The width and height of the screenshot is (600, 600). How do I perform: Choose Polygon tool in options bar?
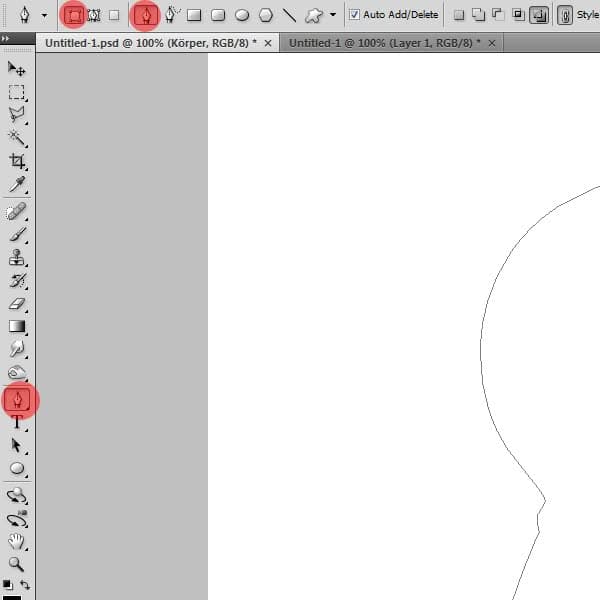266,15
